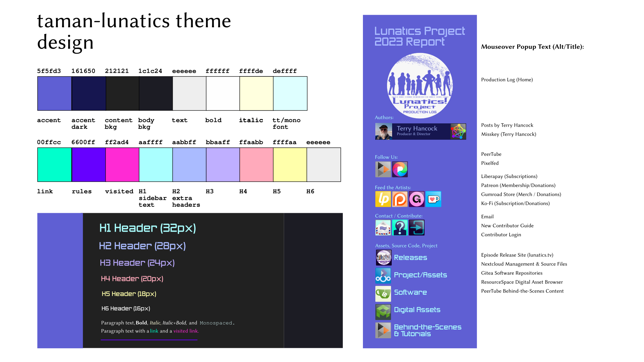
Task: Open the Ko-Fi cup icon
Action: tap(433, 199)
